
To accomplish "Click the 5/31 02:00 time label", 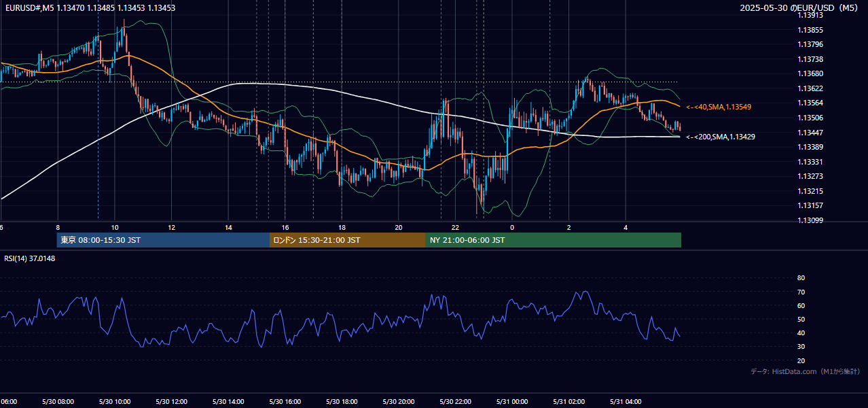I will (x=568, y=402).
